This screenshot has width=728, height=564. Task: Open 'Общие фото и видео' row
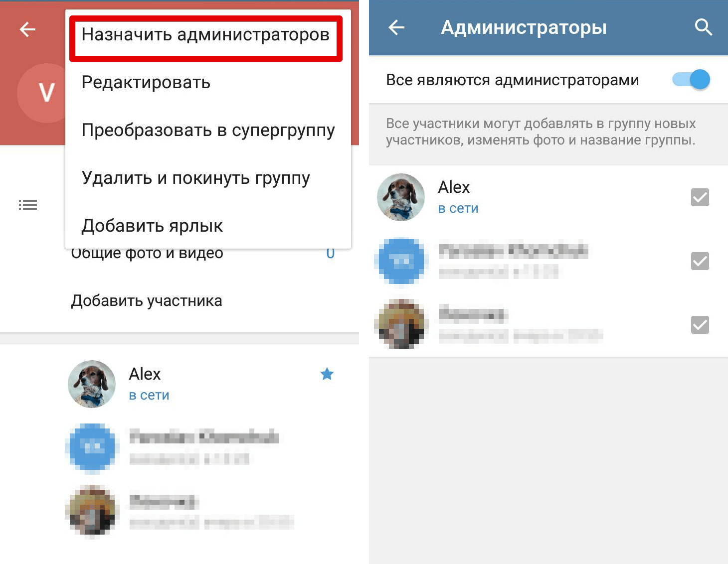tap(202, 253)
